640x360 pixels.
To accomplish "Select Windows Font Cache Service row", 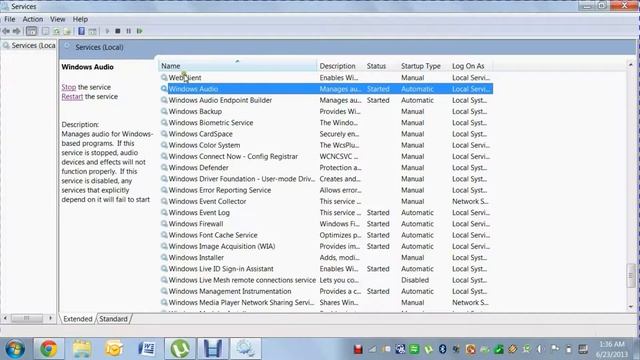I will [x=327, y=235].
